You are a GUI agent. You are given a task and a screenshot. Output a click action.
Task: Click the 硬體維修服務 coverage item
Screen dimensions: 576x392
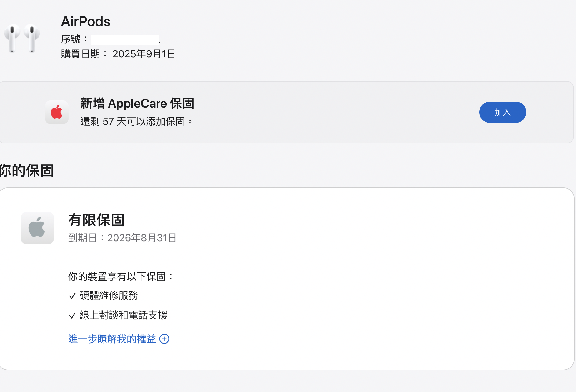[109, 295]
